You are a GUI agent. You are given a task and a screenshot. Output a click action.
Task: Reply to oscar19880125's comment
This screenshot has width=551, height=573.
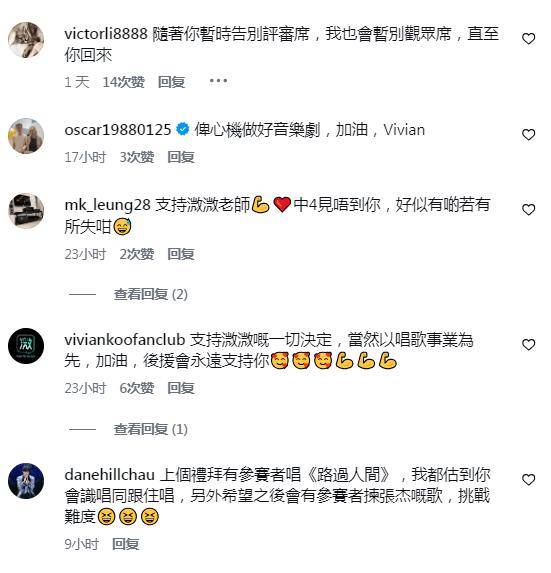click(181, 157)
